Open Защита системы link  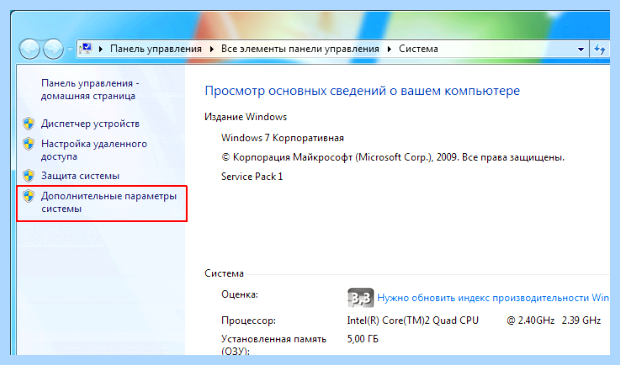pyautogui.click(x=80, y=176)
